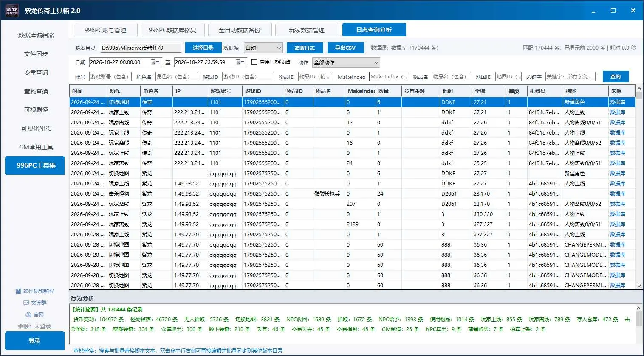Sort by the 时间 column header
This screenshot has width=644, height=356.
[x=88, y=91]
